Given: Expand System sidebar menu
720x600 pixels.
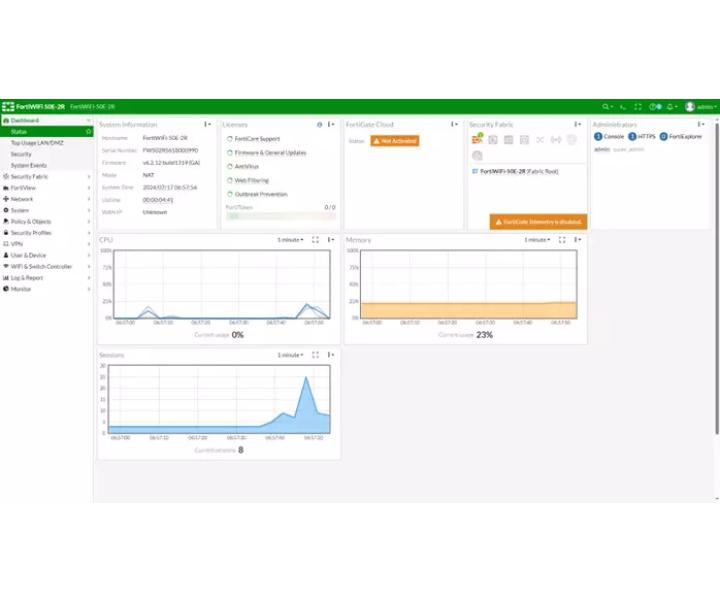Looking at the screenshot, I should coord(46,210).
